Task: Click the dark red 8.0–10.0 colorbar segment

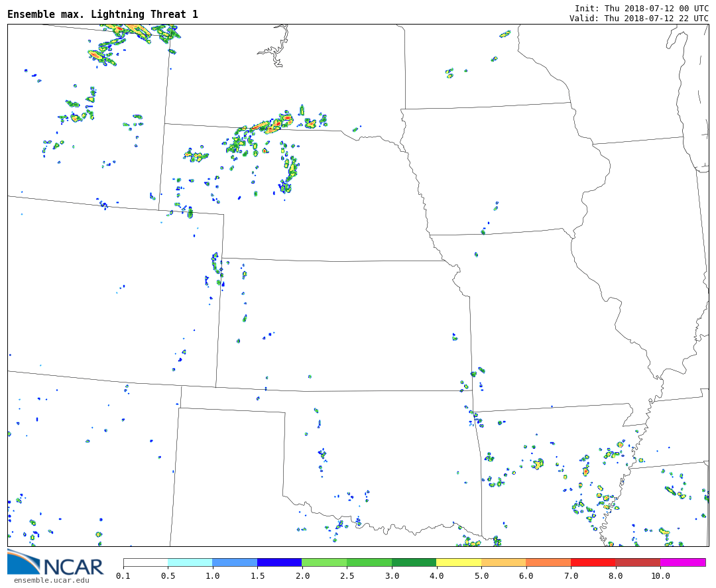Action: pyautogui.click(x=637, y=562)
